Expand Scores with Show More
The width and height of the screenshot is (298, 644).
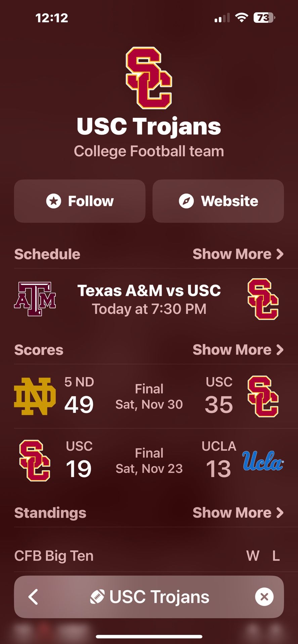click(238, 350)
